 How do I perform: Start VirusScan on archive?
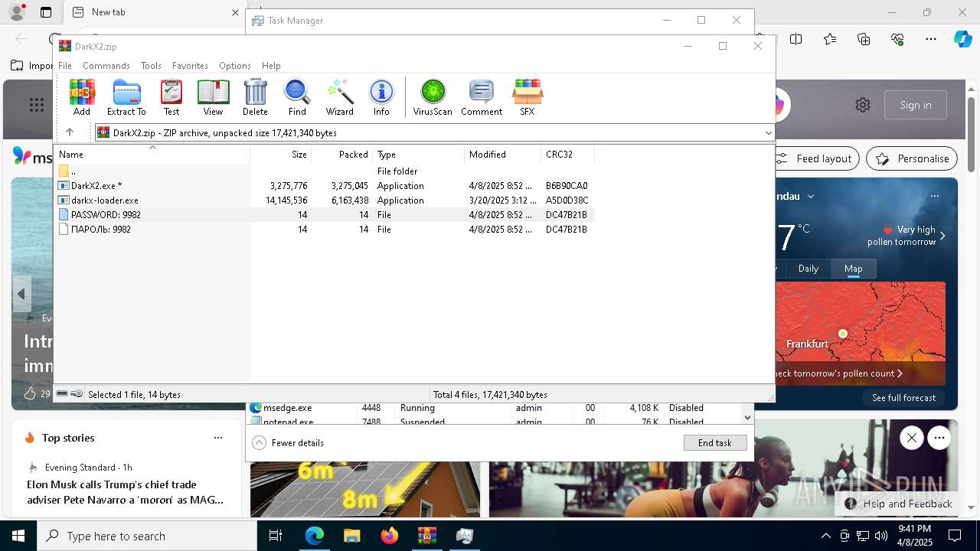click(x=433, y=97)
